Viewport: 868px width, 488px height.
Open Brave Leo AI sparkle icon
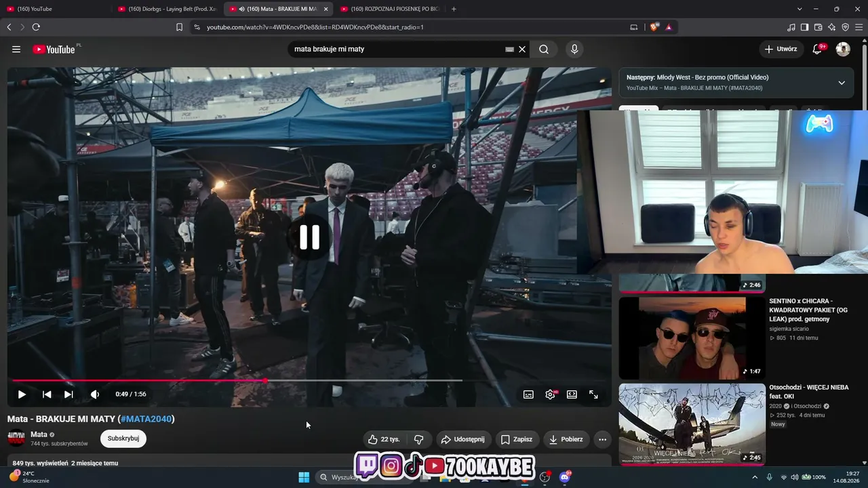832,27
